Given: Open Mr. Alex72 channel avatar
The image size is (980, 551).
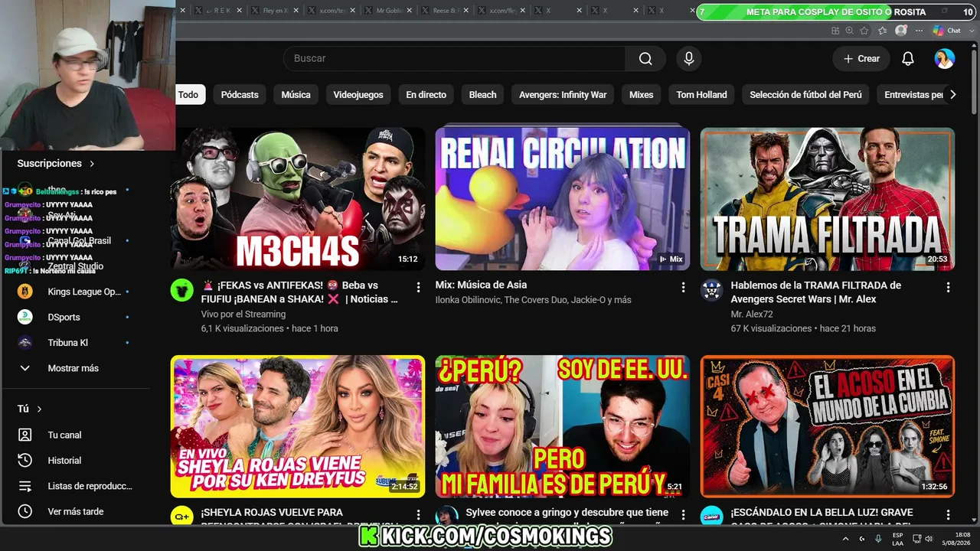Looking at the screenshot, I should [x=712, y=290].
